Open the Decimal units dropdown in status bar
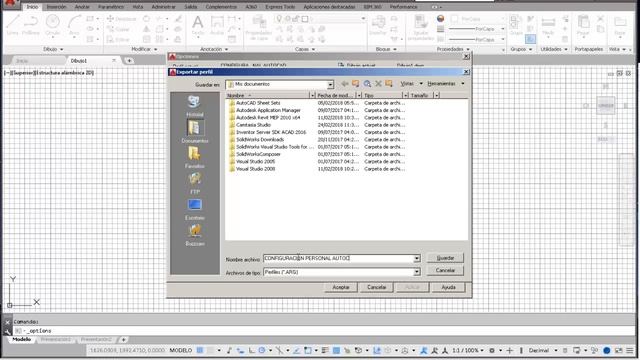Viewport: 640px width, 360px height. (542, 351)
